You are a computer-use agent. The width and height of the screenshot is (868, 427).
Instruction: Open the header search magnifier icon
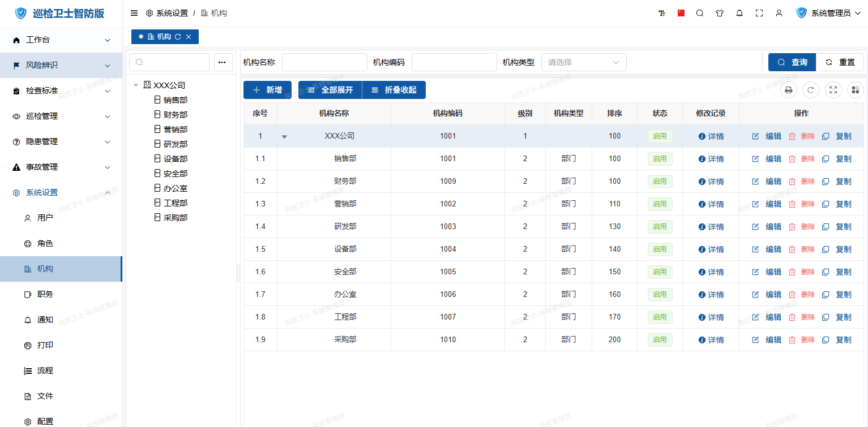point(700,13)
